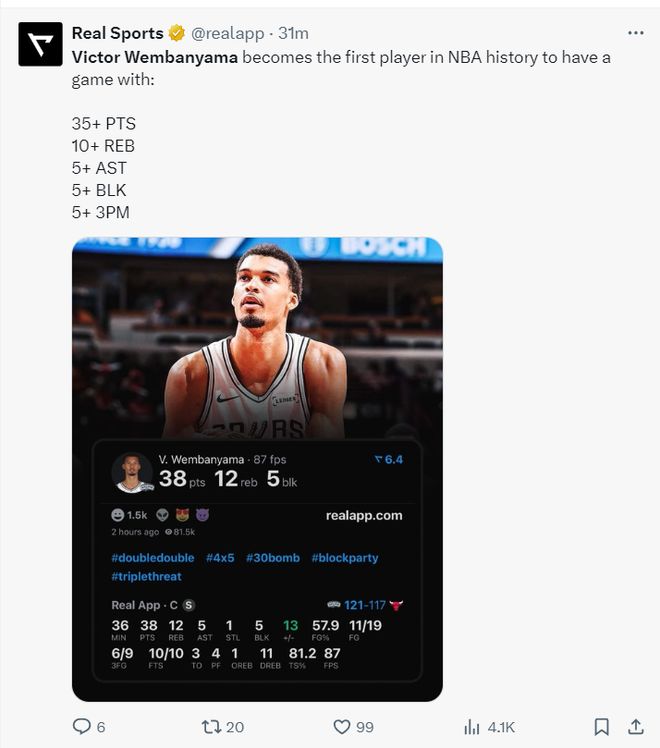Viewport: 660px width, 748px height.
Task: Open the Real Sports profile avatar
Action: coord(41,44)
